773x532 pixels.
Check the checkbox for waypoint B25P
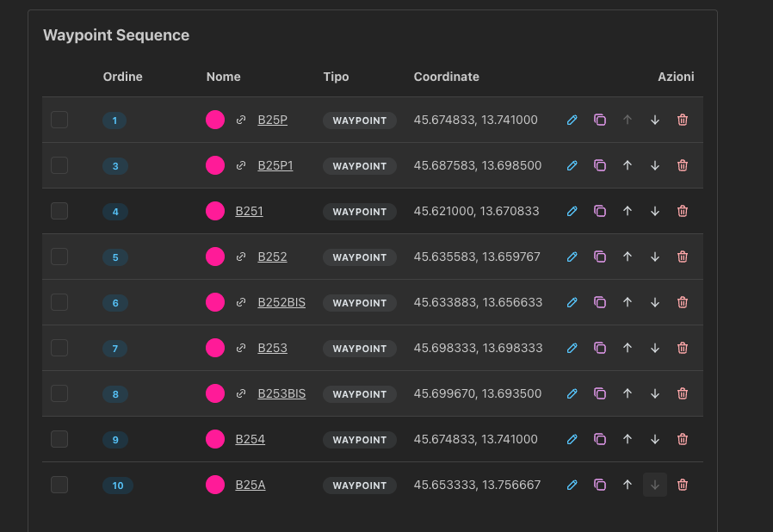click(x=59, y=121)
